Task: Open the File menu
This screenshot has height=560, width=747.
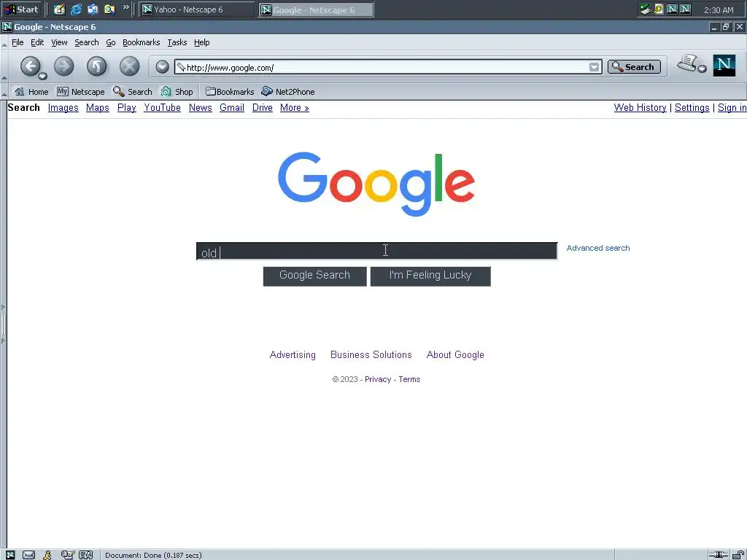Action: [18, 42]
